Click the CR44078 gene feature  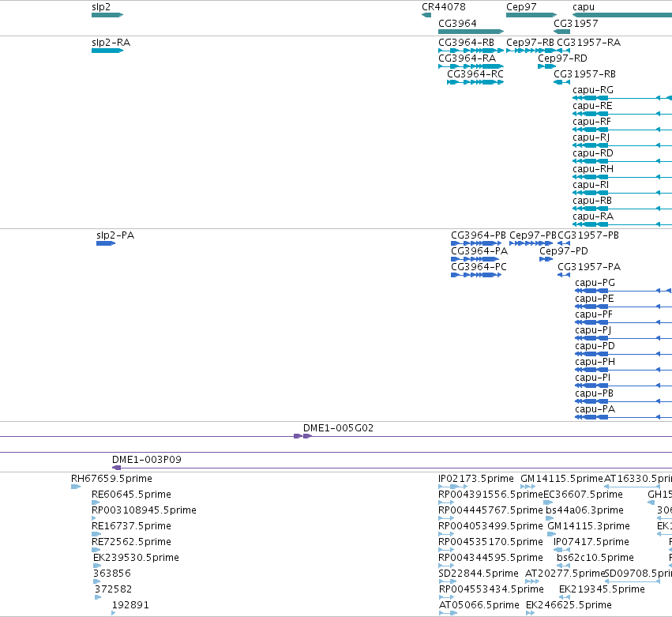pyautogui.click(x=426, y=15)
